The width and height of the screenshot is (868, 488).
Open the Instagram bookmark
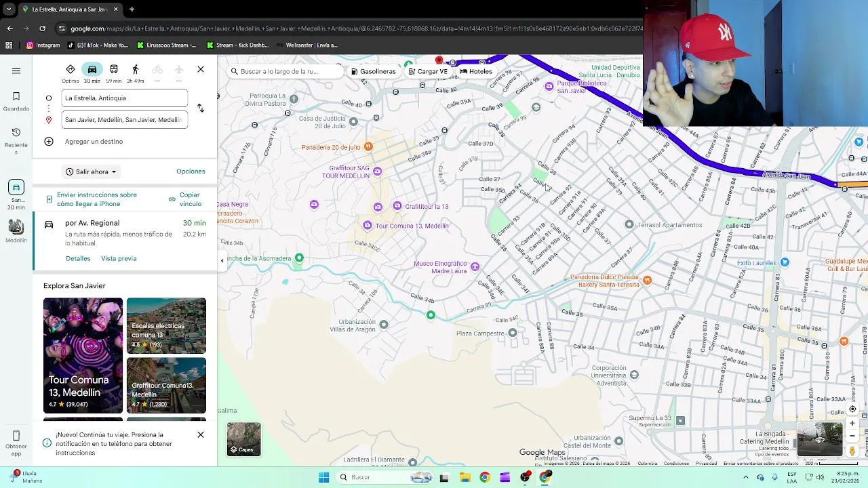tap(43, 45)
